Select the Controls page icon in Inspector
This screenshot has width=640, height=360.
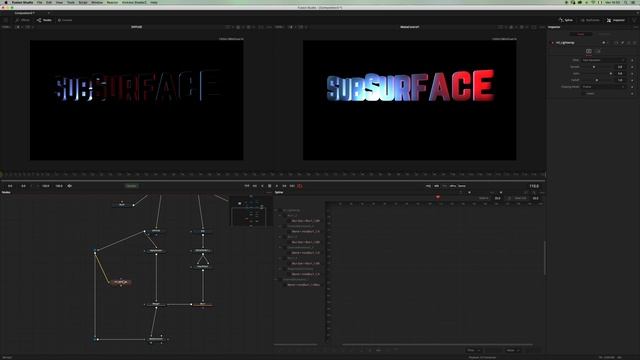[x=589, y=51]
